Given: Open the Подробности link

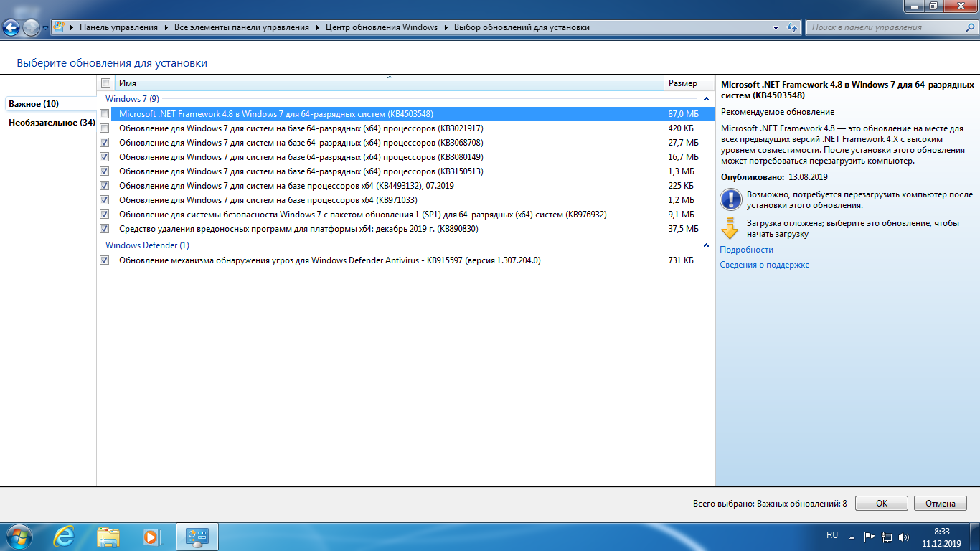Looking at the screenshot, I should pos(747,250).
